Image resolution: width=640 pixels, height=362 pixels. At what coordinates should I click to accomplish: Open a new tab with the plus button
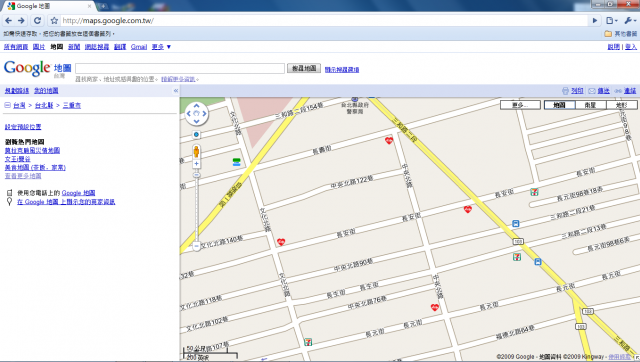[x=104, y=6]
